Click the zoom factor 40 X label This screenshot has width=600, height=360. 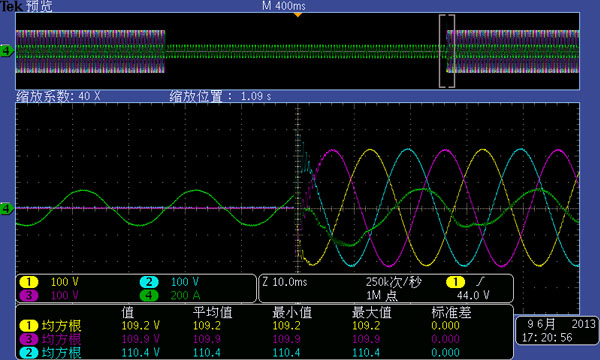click(x=58, y=96)
